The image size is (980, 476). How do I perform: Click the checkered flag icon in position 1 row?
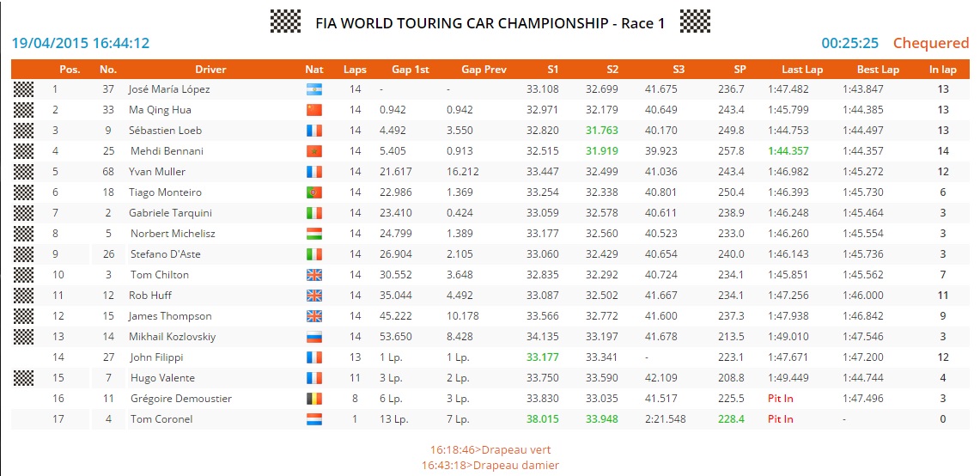(x=24, y=89)
